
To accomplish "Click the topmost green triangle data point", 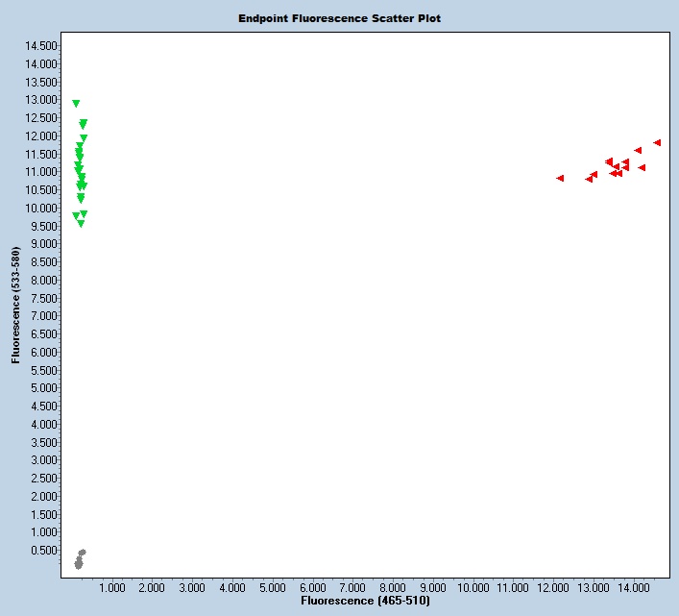I will pos(76,104).
